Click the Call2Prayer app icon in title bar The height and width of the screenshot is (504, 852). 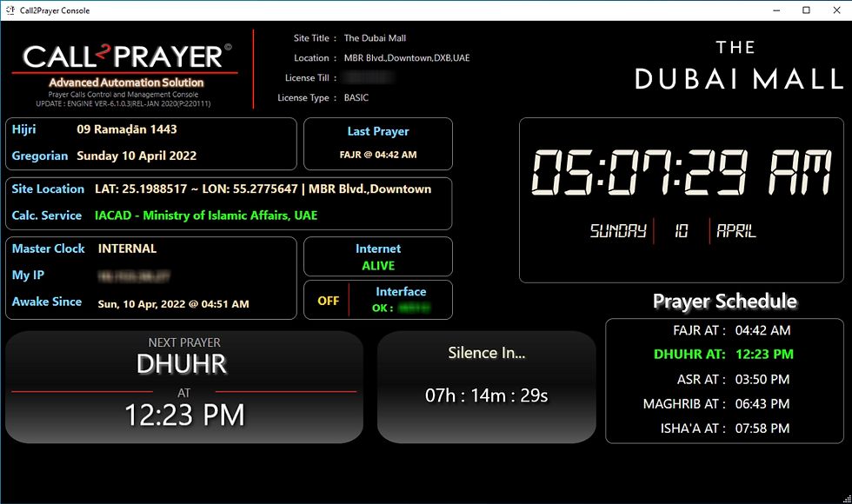pos(10,10)
